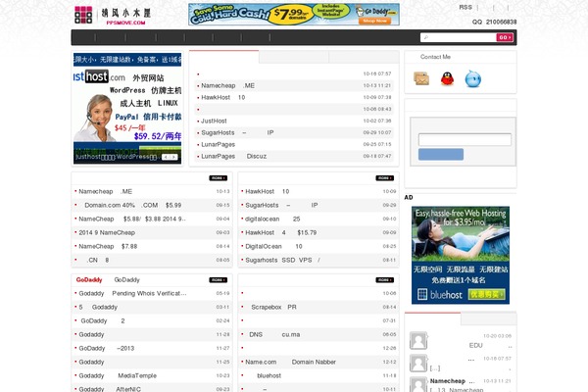Open the bluehost post dated 11-18
Image resolution: width=588 pixels, height=392 pixels.
tap(269, 375)
